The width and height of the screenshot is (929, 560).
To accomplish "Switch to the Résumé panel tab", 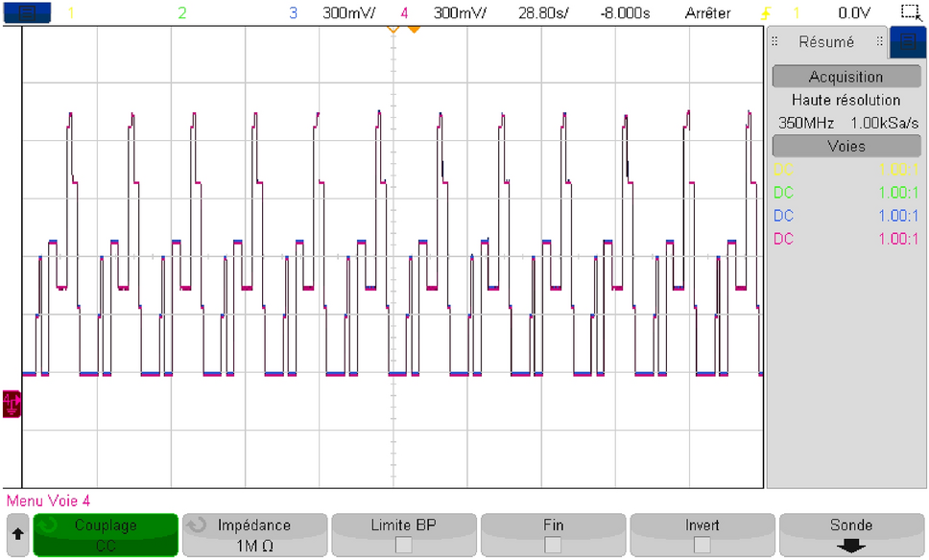I will point(824,41).
